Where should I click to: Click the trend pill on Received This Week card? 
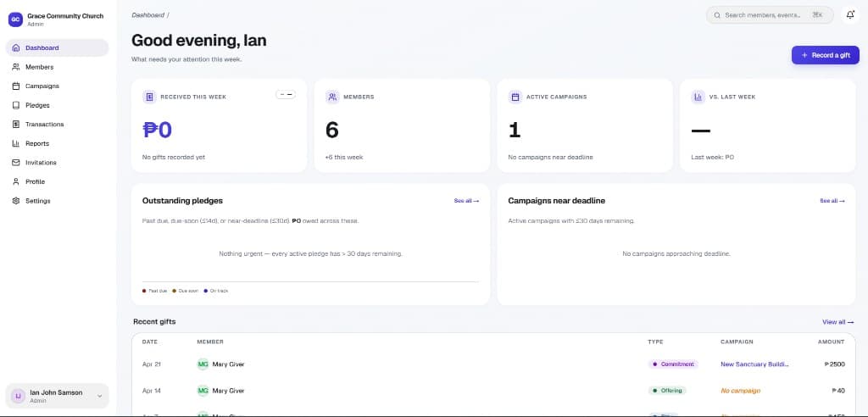tap(286, 95)
